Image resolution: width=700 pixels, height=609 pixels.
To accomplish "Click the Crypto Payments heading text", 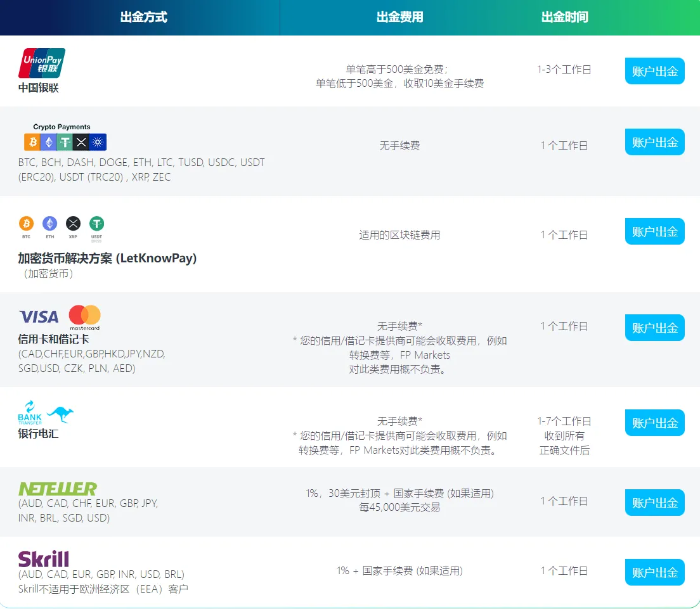I will click(x=62, y=127).
